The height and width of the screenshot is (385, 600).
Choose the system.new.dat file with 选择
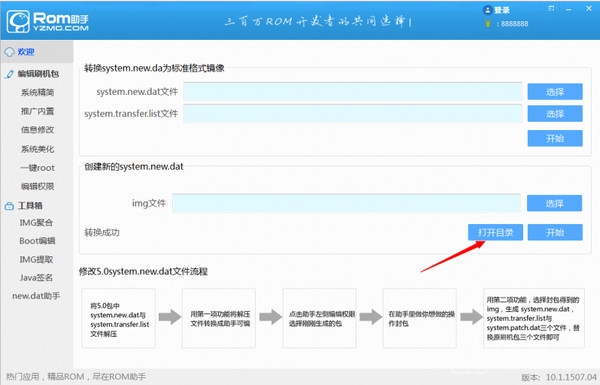pyautogui.click(x=555, y=92)
